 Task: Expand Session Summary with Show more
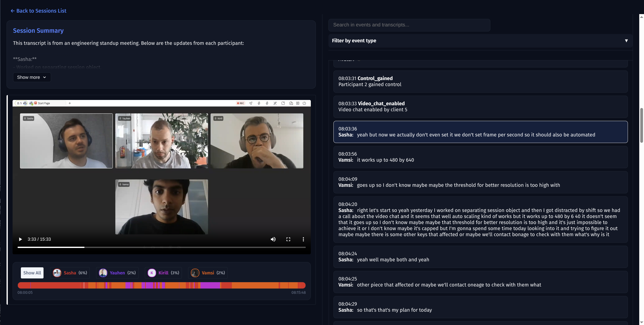[x=32, y=77]
